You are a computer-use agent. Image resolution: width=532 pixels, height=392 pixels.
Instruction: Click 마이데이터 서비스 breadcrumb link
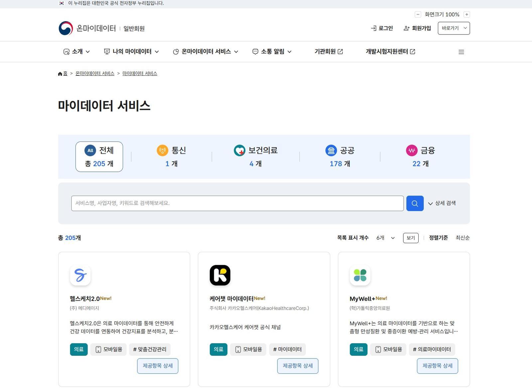140,73
